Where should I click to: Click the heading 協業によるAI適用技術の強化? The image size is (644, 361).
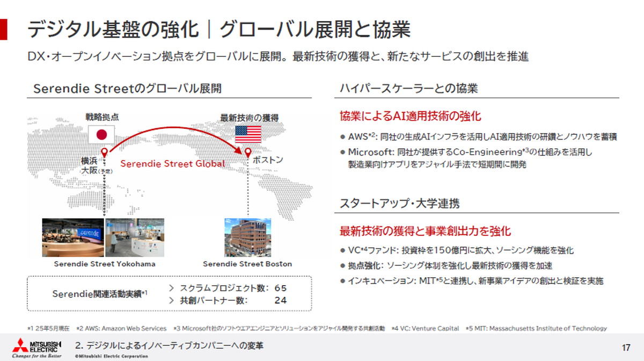pos(410,115)
